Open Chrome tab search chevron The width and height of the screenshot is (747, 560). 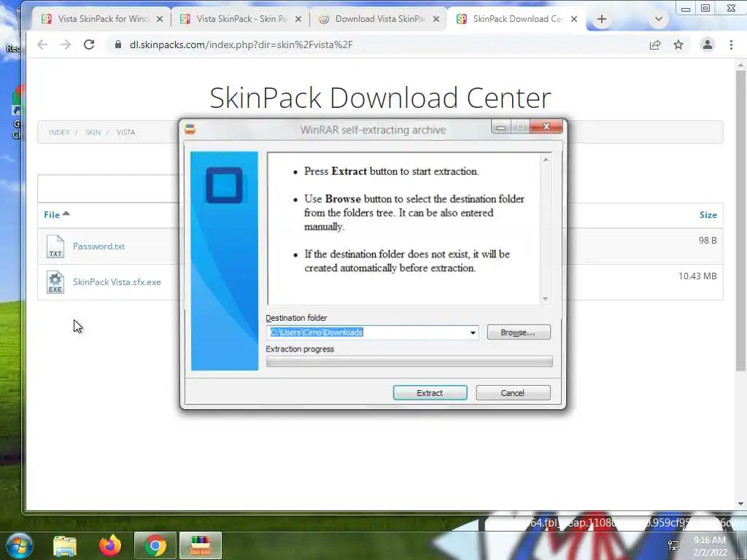pyautogui.click(x=659, y=20)
